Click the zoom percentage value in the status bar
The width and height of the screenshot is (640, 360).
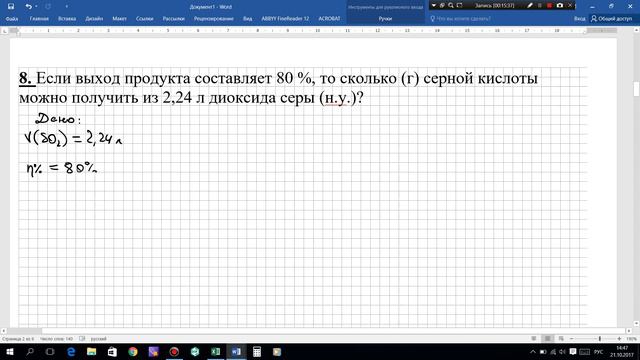tap(631, 339)
